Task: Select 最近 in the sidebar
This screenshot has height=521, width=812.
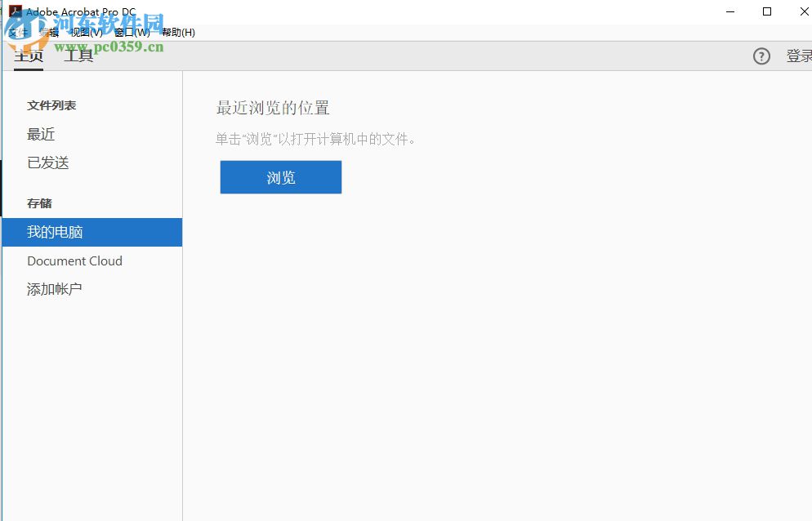Action: 41,134
